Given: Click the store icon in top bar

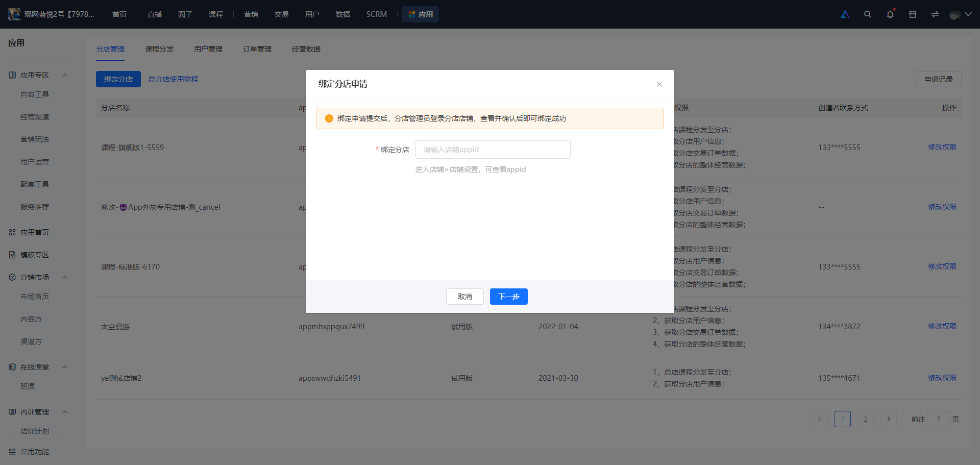Looking at the screenshot, I should pos(913,14).
